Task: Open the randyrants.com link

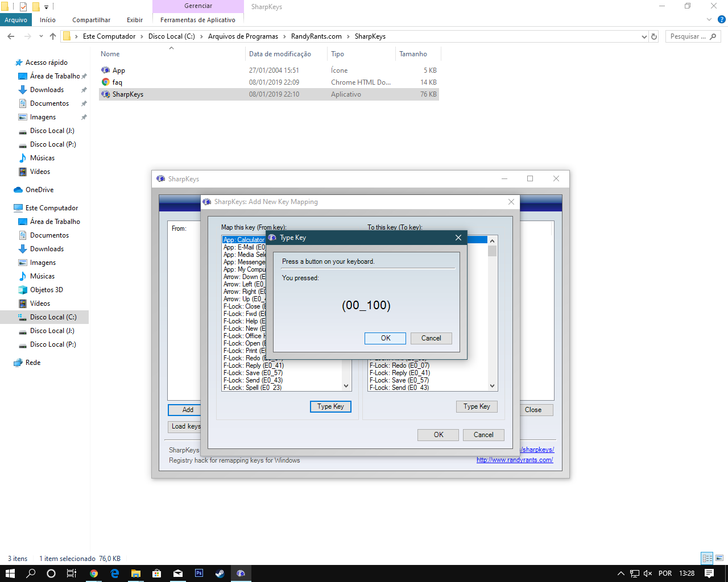Action: click(515, 460)
